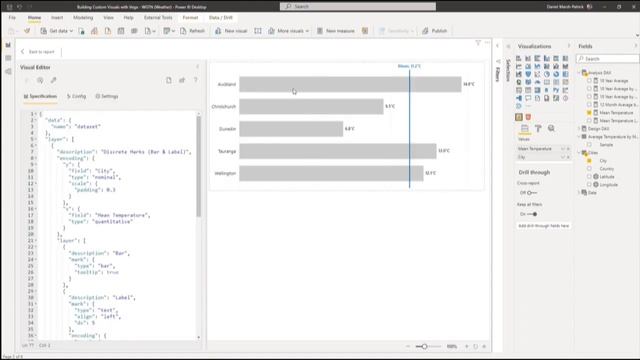Click the SQL Server source icon
640x360 pixels.
108,31
